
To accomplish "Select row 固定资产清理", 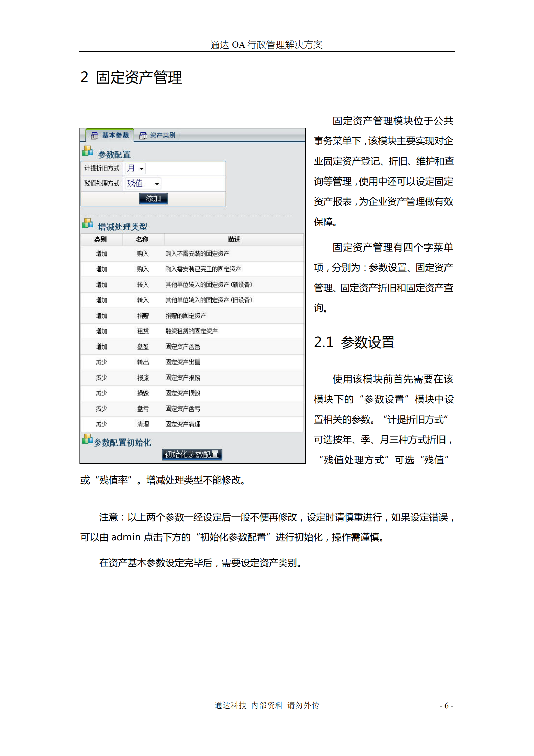I will tap(192, 424).
